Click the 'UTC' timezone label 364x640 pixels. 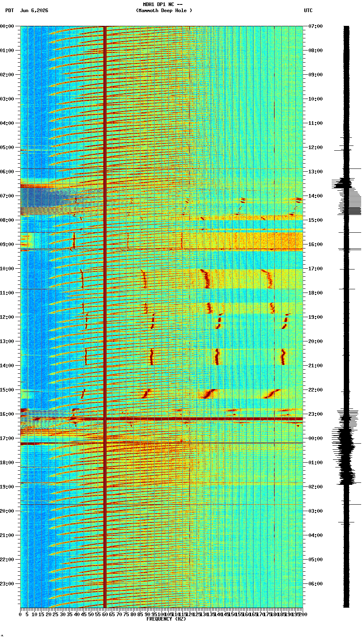[308, 11]
